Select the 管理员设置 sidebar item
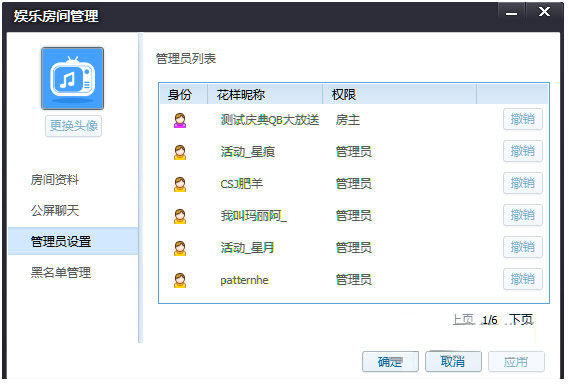Image resolution: width=569 pixels, height=384 pixels. 73,241
